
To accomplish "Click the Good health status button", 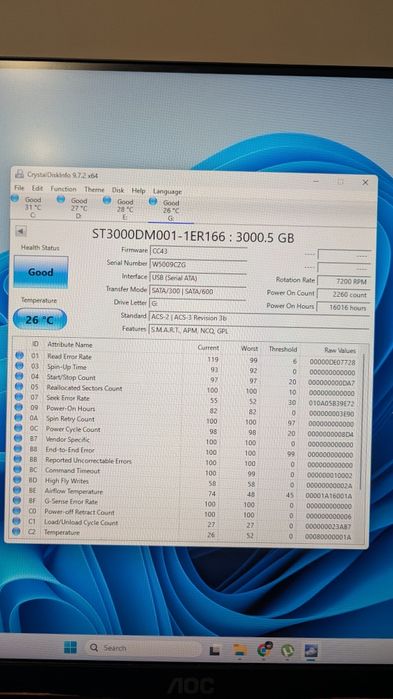I will 41,271.
